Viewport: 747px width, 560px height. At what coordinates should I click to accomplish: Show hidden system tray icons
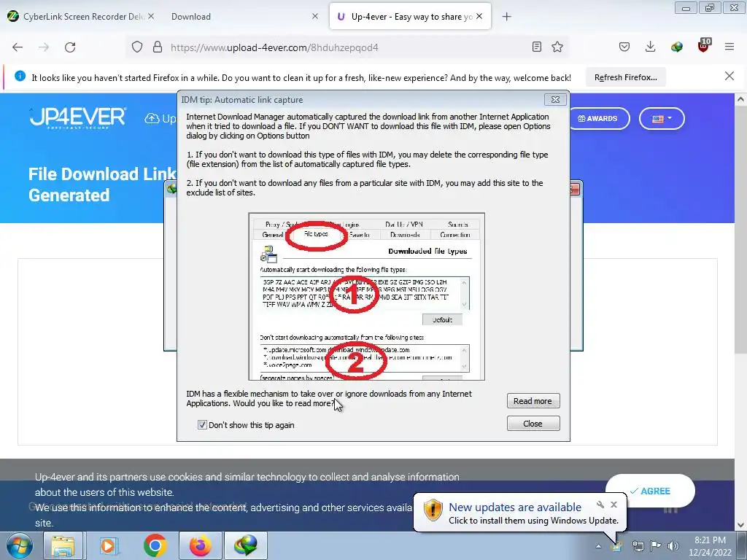(x=598, y=547)
